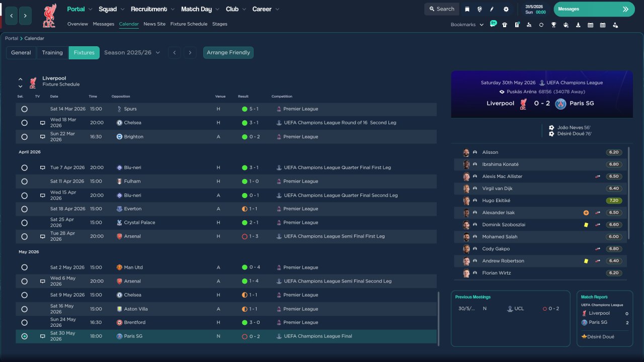Select the radio button for the Fulham fixture
Screen dimensions: 644x362
click(24, 182)
